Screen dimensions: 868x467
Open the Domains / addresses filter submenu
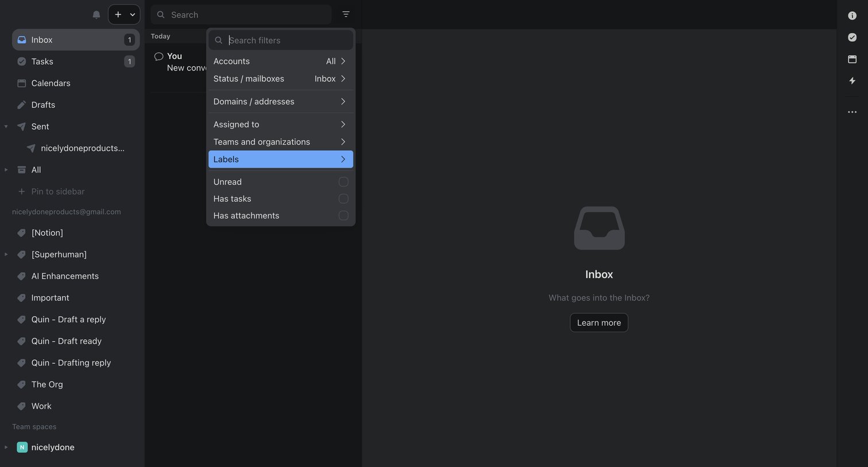(x=281, y=102)
